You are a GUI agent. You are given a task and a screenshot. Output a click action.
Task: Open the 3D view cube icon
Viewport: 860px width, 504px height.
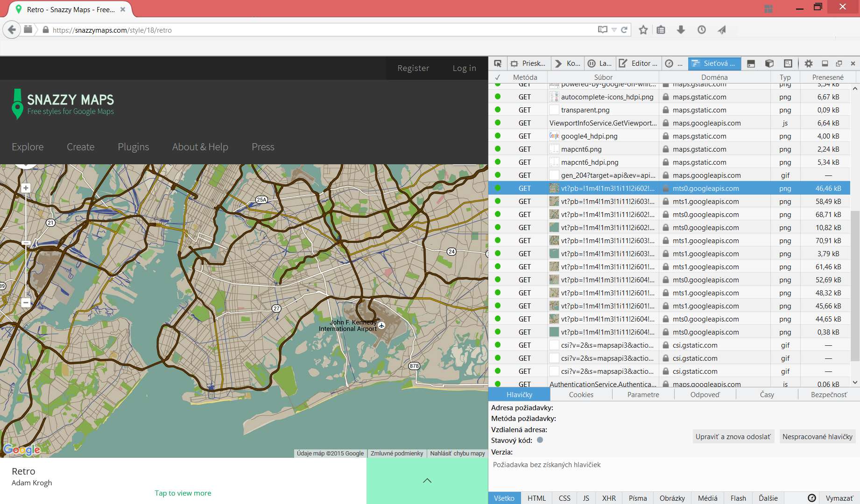[769, 63]
